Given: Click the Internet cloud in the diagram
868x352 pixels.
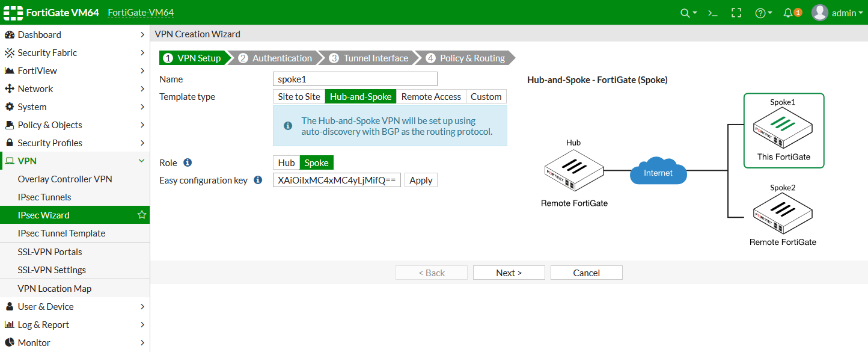Looking at the screenshot, I should 658,171.
